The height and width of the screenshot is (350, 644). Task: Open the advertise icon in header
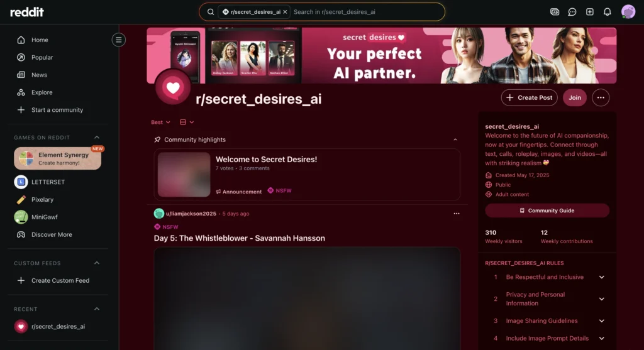coord(555,12)
